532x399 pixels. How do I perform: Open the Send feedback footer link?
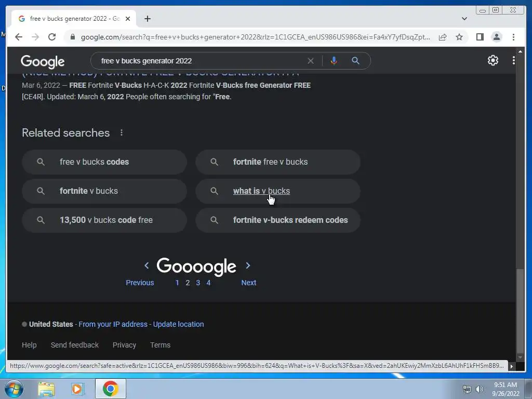click(75, 345)
